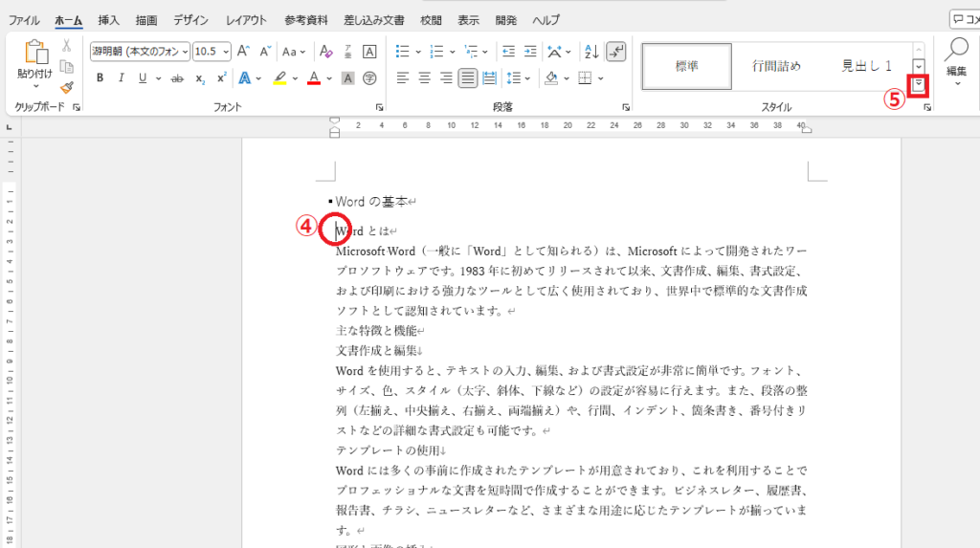Switch to the 参考資料 tab
This screenshot has width=980, height=548.
305,20
